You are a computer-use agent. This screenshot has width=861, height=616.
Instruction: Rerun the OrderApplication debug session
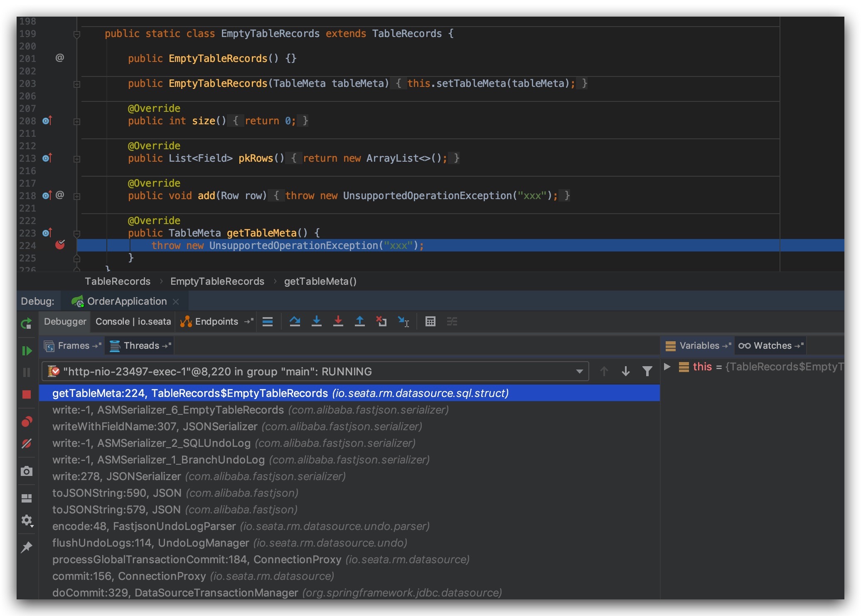click(x=26, y=324)
